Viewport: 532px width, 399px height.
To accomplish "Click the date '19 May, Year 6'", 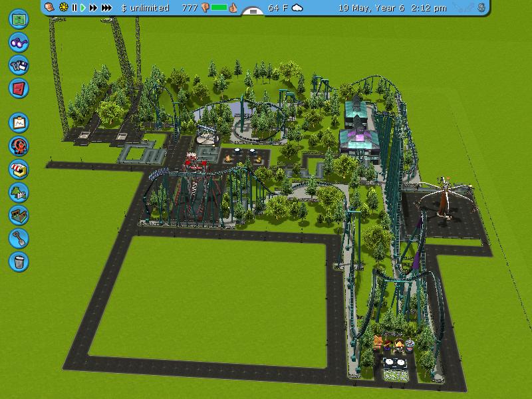I will pos(372,8).
